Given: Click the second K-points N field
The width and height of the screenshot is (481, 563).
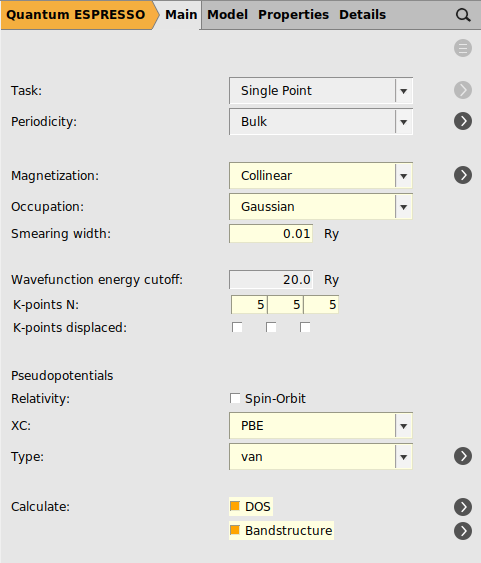Looking at the screenshot, I should pos(285,304).
